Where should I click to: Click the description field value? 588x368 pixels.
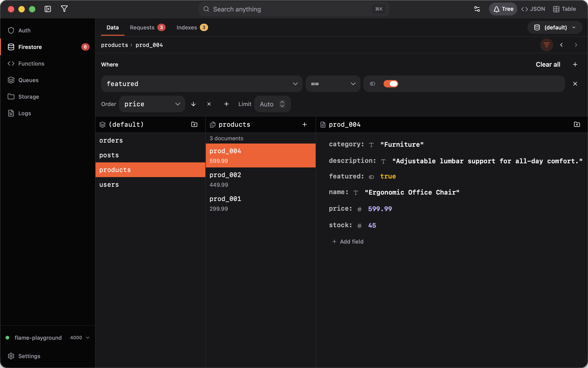[x=487, y=161]
